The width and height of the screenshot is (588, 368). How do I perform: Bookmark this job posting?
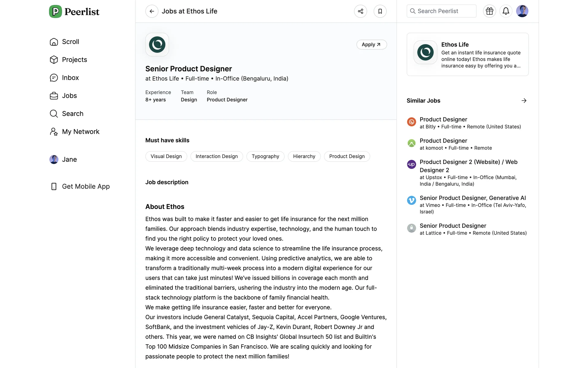pos(380,11)
